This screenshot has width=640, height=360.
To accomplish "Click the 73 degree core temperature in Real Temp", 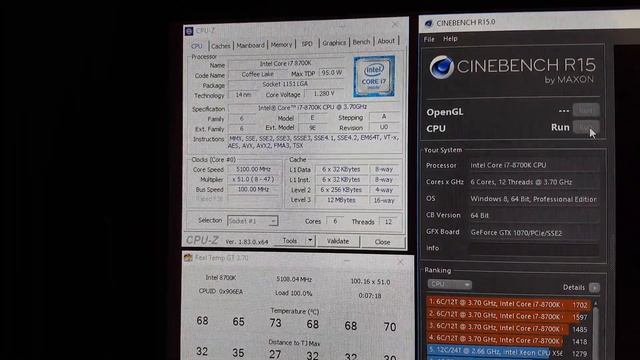I will tap(276, 323).
